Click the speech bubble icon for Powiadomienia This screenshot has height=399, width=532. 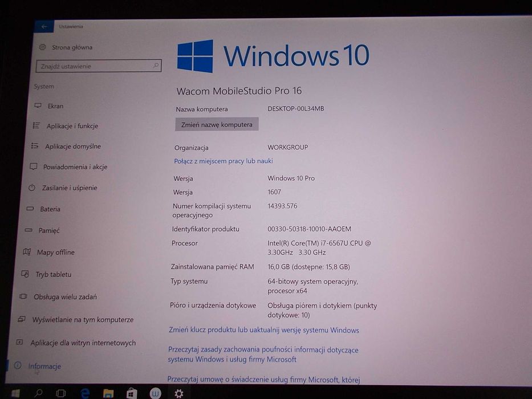click(x=33, y=166)
